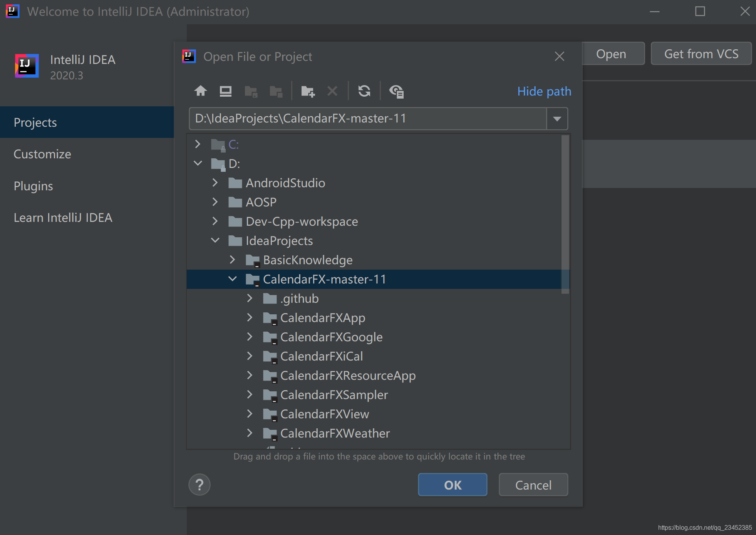756x535 pixels.
Task: Click Hide path link
Action: click(x=544, y=91)
